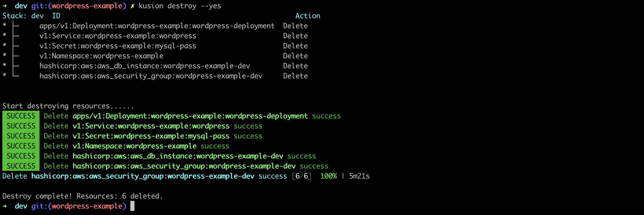Click the tree branch connector beside the aws_db_instance row
Image resolution: width=644 pixels, height=215 pixels.
[16, 66]
